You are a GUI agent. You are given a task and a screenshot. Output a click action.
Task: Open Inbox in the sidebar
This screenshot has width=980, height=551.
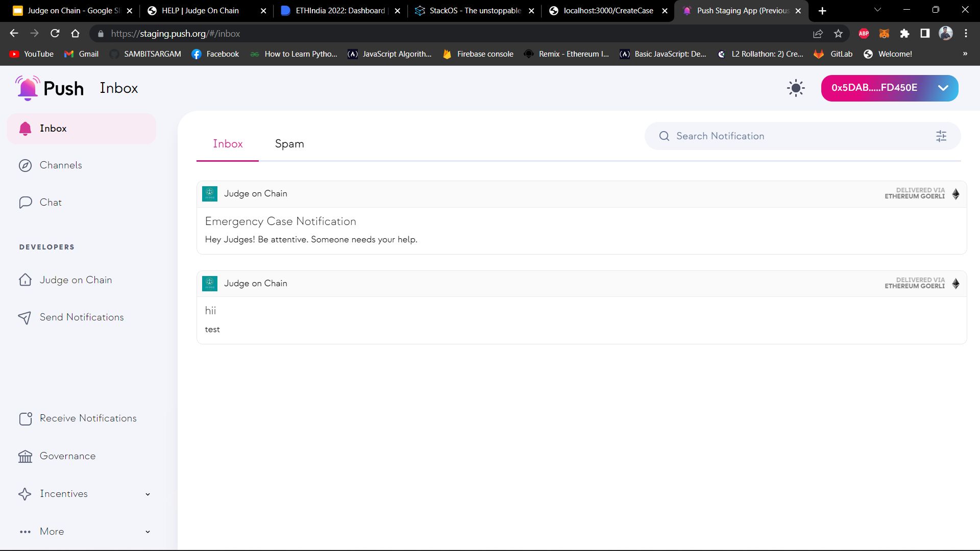81,129
